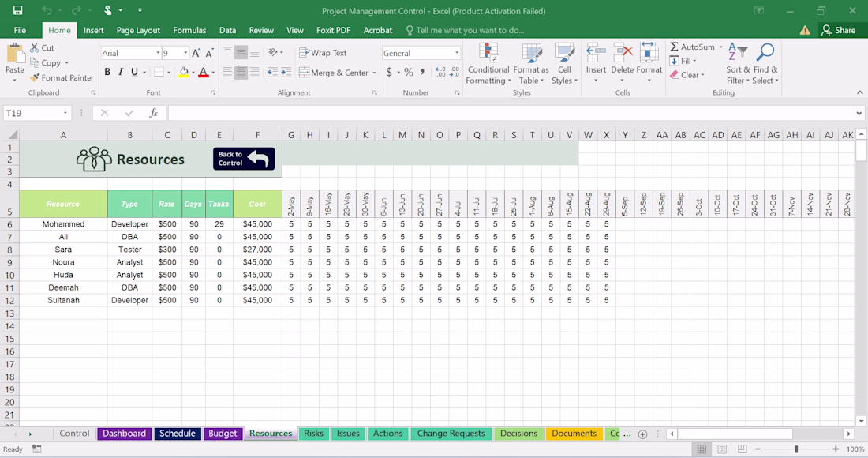Click the zoom slider handle

coord(797,449)
